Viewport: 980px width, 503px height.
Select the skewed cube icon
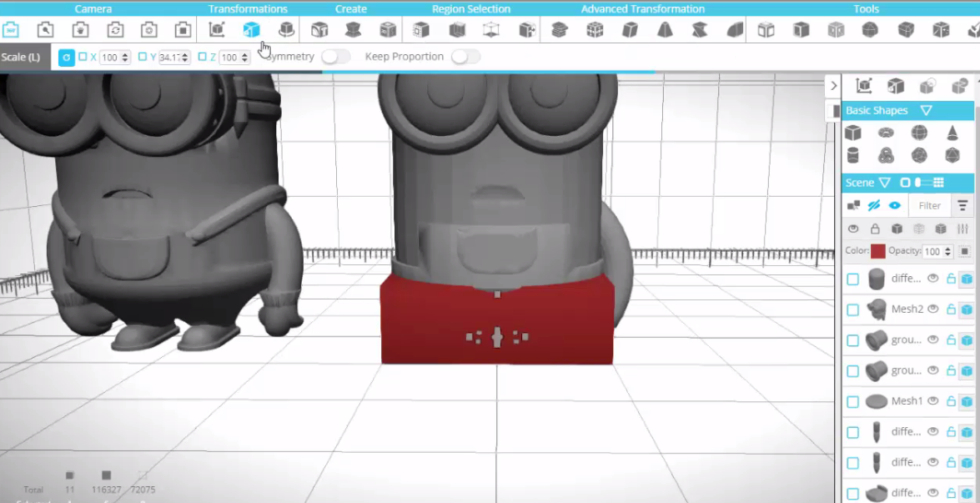click(x=630, y=29)
